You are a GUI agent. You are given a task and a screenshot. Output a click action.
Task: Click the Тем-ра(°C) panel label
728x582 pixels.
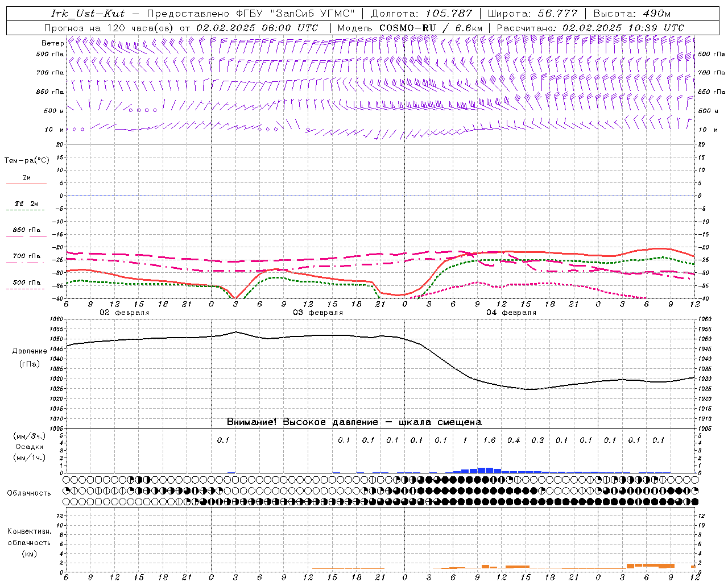27,161
